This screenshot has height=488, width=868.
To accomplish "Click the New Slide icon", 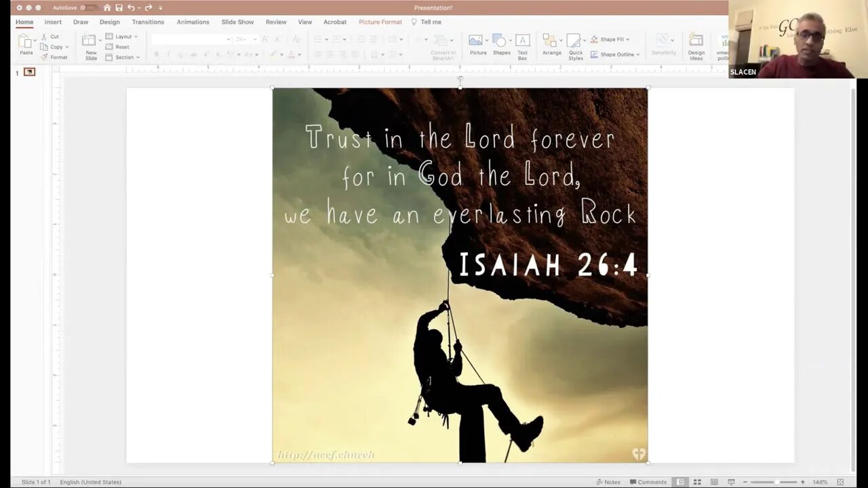I will click(x=90, y=41).
